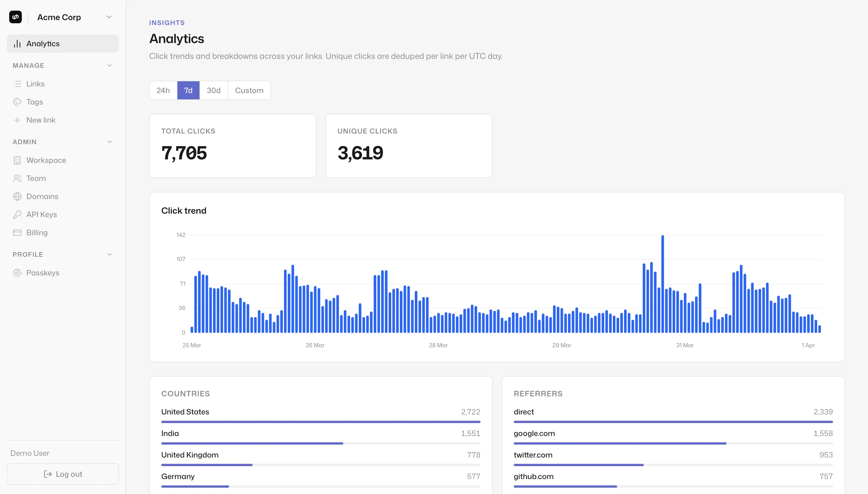Click the New link plus icon
Image resolution: width=868 pixels, height=494 pixels.
tap(17, 120)
